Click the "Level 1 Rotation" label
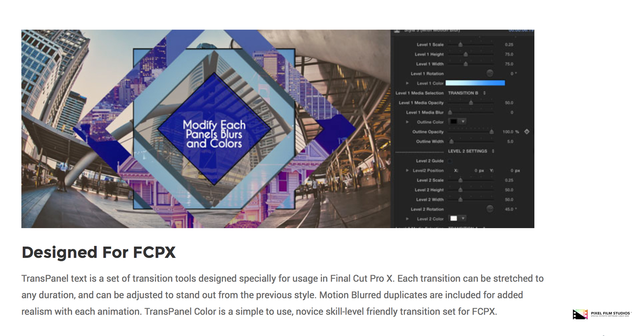Viewport: 644px width, 336px height. [x=427, y=74]
